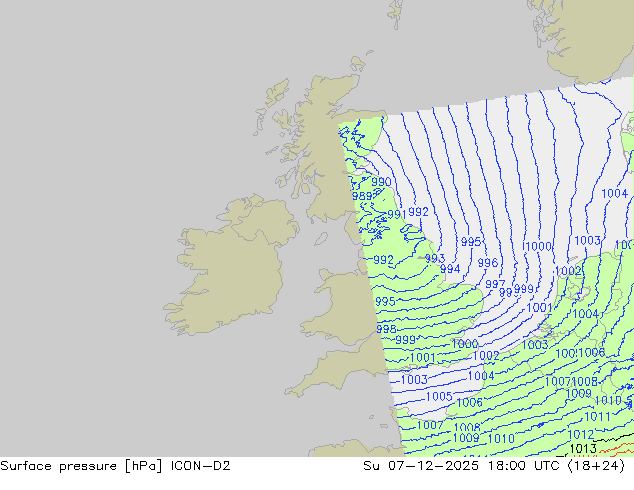This screenshot has height=490, width=634.
Task: Click the 997 isobar label
Action: (x=495, y=284)
